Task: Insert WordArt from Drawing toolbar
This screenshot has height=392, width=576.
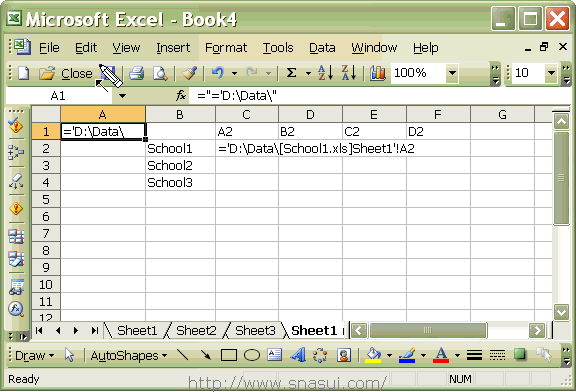Action: 298,355
